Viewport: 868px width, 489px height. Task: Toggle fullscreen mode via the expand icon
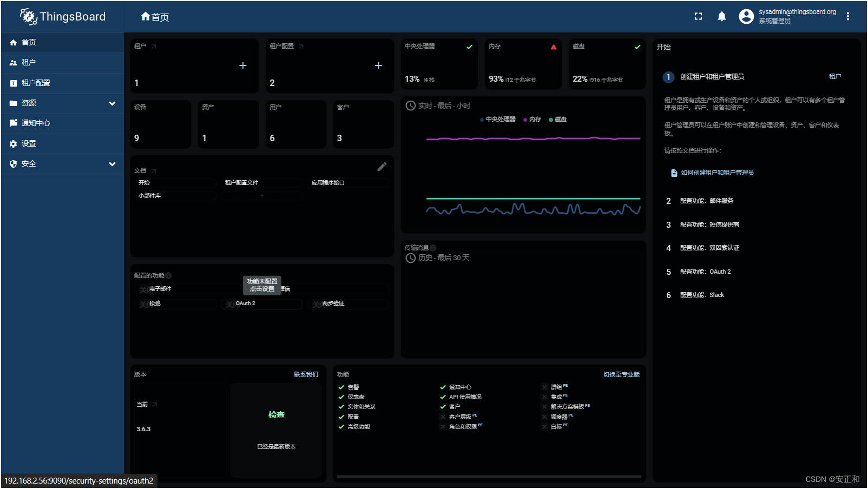pyautogui.click(x=698, y=16)
